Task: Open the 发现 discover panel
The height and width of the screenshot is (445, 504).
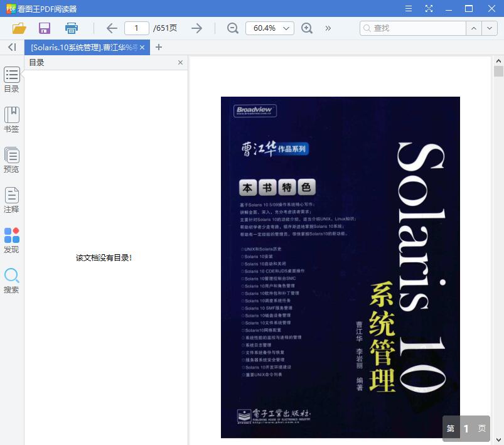Action: (11, 240)
